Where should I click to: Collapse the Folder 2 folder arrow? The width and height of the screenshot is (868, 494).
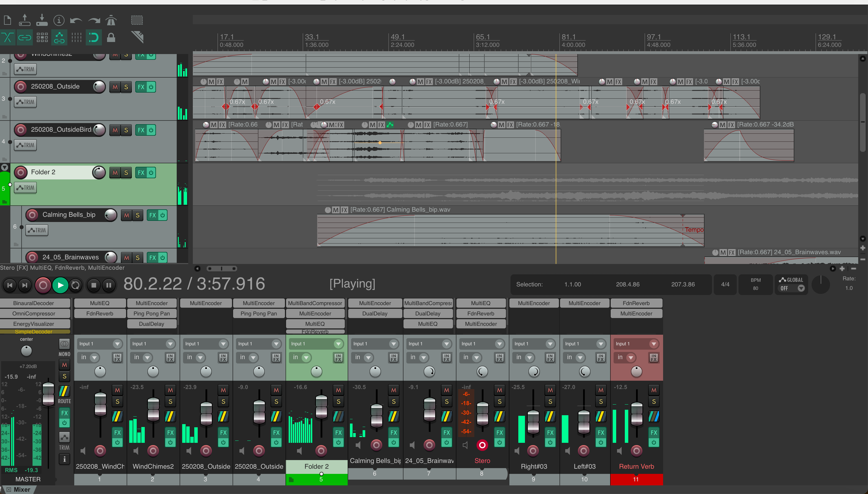point(4,167)
